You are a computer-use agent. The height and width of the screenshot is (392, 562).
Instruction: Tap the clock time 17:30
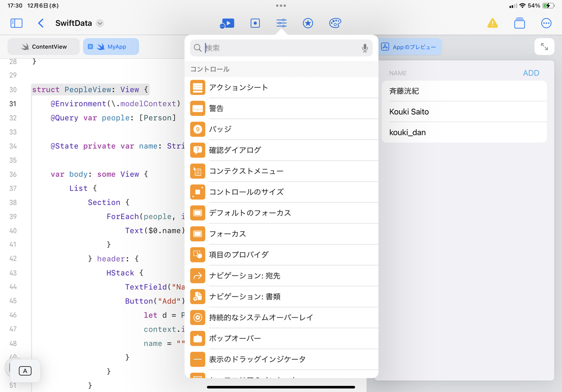pyautogui.click(x=15, y=6)
